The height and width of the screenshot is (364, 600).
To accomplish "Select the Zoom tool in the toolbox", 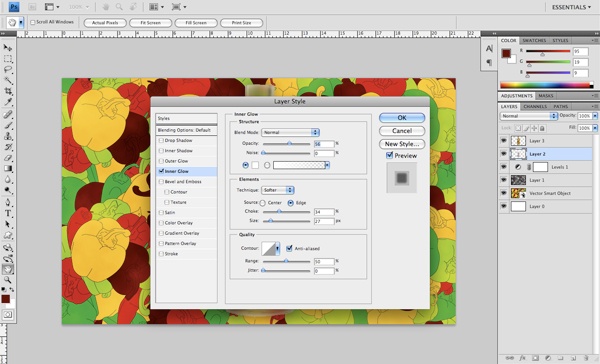I will click(8, 281).
